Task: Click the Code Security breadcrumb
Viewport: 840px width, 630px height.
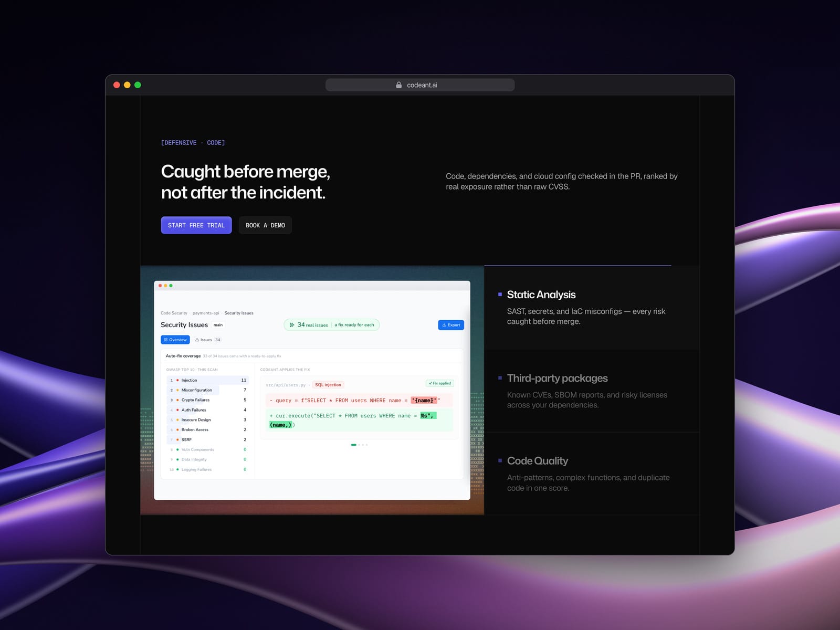Action: coord(174,313)
